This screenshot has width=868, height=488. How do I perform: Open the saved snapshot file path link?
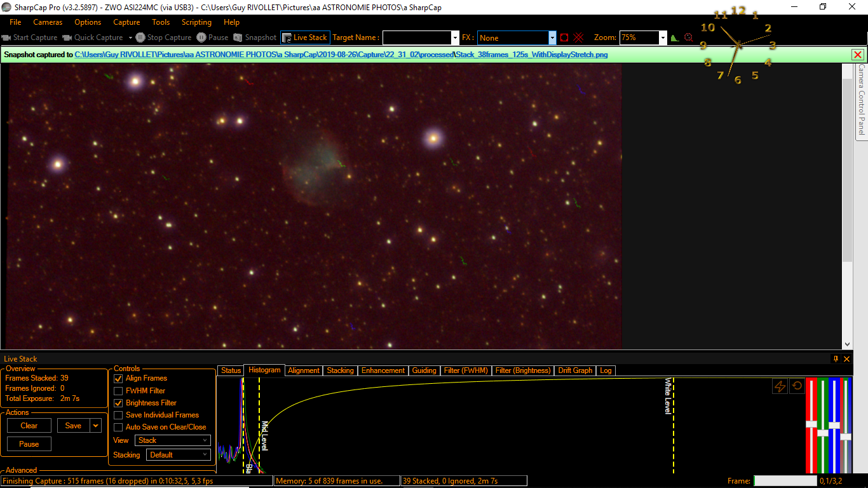point(341,55)
